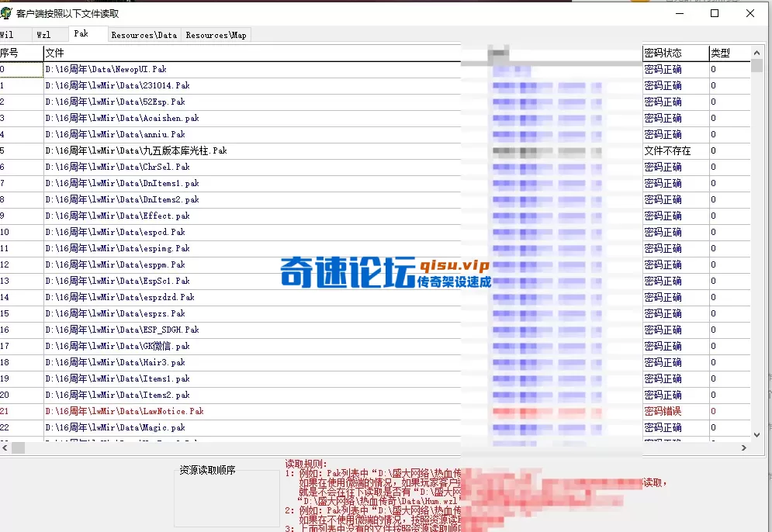Click the 序号 column header
The image size is (772, 532).
[17, 53]
